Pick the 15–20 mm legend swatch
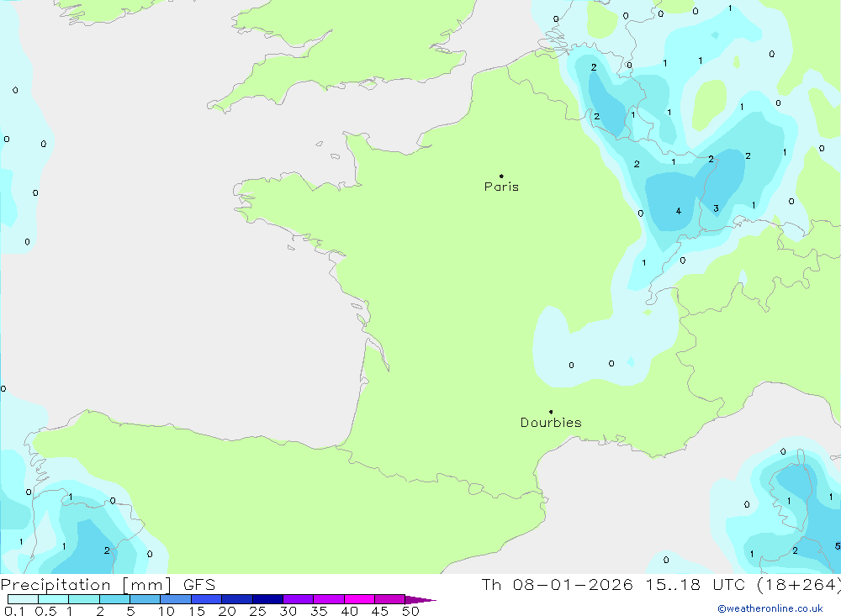The image size is (841, 616). click(207, 599)
